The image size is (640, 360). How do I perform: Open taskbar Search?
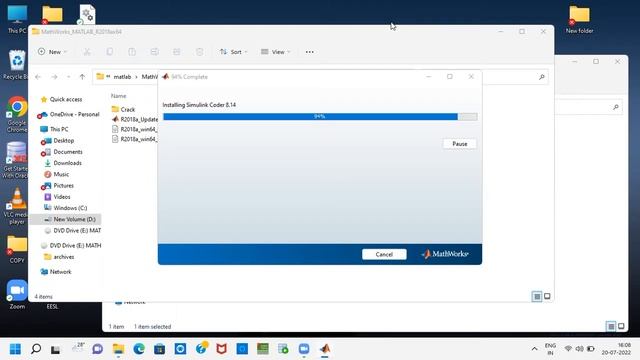click(36, 349)
